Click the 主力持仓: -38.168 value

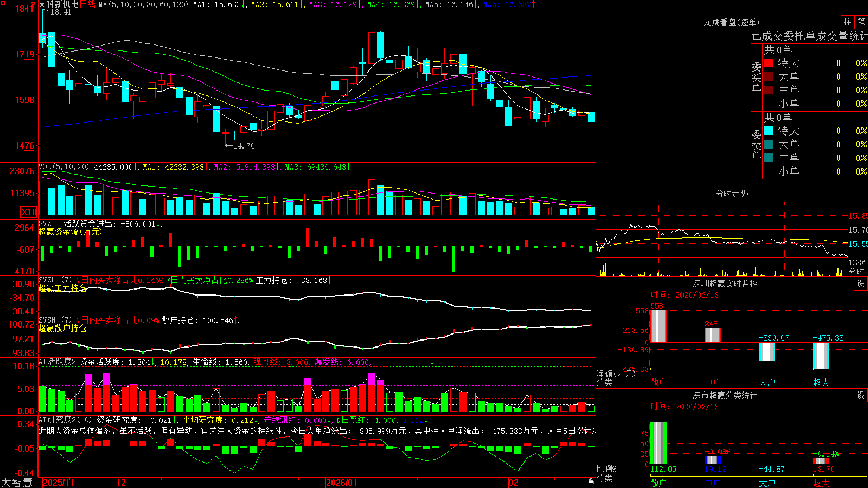292,280
